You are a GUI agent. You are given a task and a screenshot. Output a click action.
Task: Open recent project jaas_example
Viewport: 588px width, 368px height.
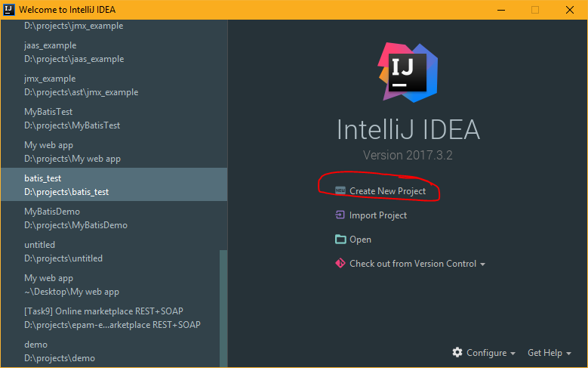(114, 52)
